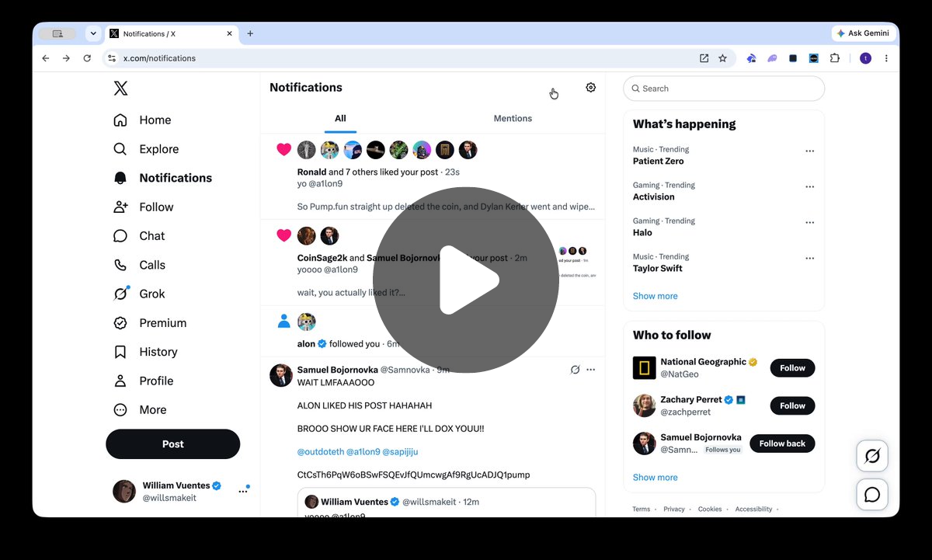932x560 pixels.
Task: Open Chat in the left sidebar
Action: coord(140,236)
